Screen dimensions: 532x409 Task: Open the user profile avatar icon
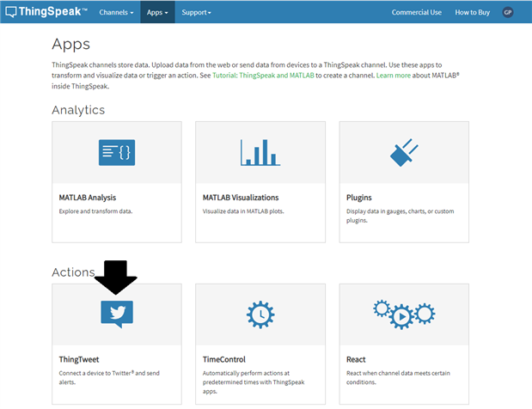tap(508, 12)
